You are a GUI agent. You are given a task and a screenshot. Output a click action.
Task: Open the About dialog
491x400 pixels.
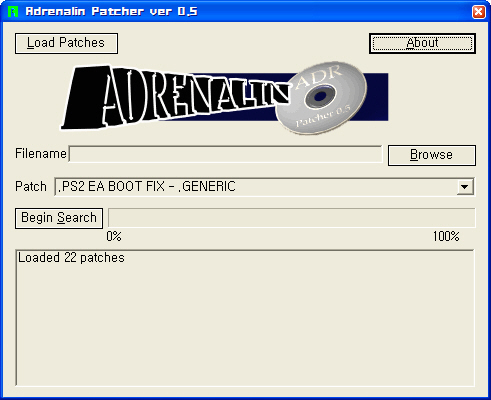click(422, 43)
